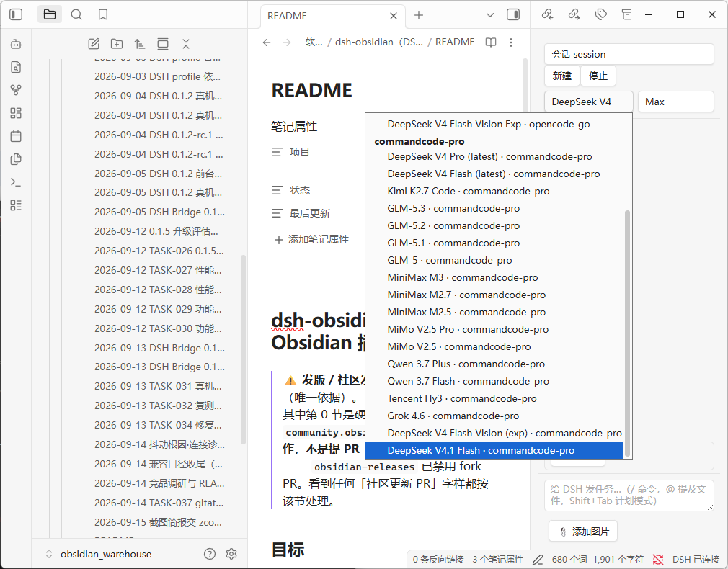Open the templates copy icon in the ribbon

(x=16, y=159)
